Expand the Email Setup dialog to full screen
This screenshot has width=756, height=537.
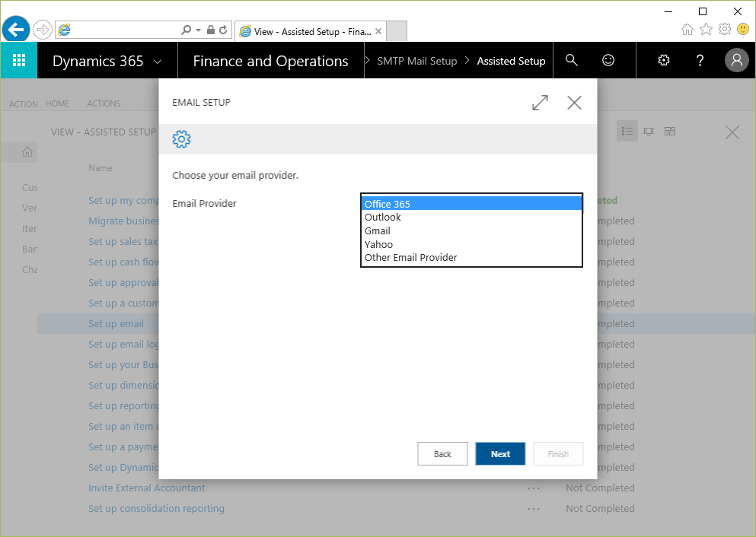point(540,102)
